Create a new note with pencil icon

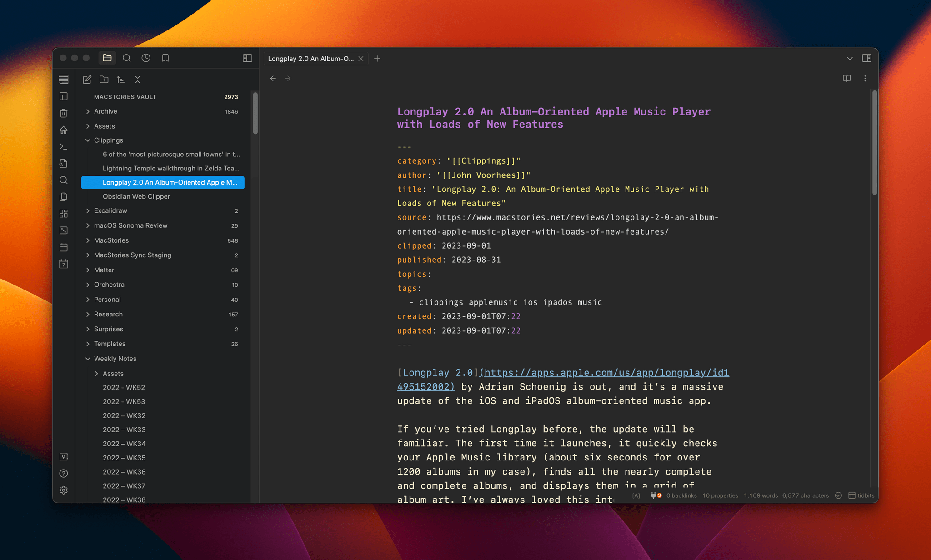[x=87, y=80]
